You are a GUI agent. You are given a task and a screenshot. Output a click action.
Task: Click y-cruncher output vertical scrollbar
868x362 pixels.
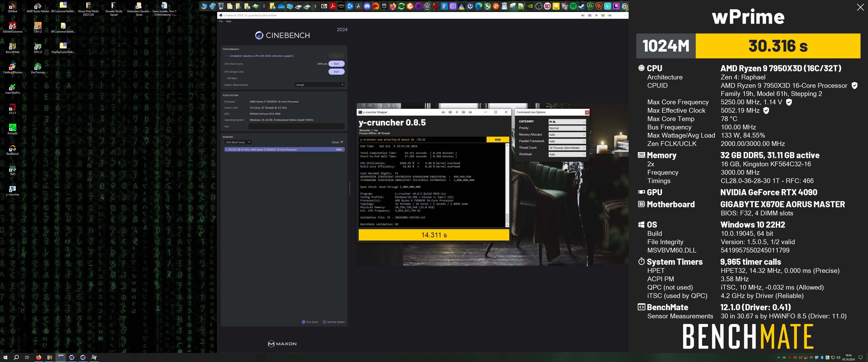(x=507, y=186)
